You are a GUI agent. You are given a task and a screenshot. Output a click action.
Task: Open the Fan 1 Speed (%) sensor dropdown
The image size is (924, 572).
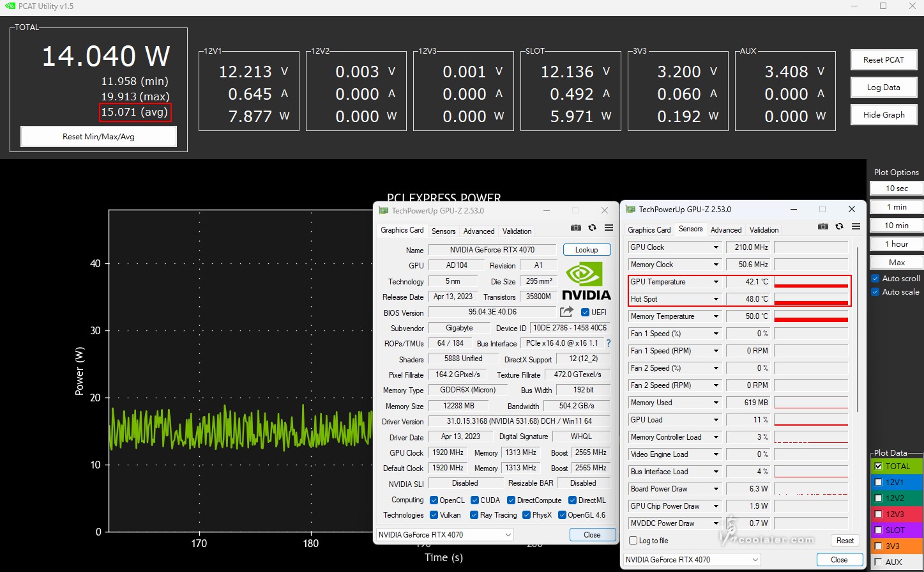pos(716,334)
